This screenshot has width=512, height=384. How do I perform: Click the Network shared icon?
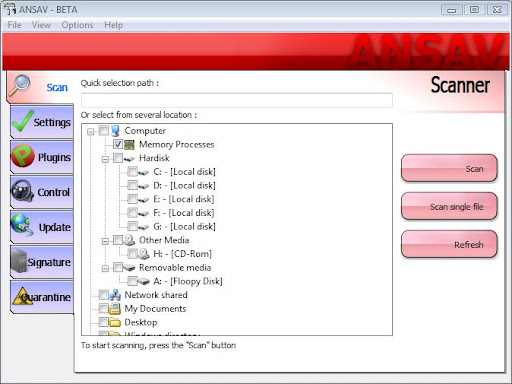pyautogui.click(x=115, y=295)
